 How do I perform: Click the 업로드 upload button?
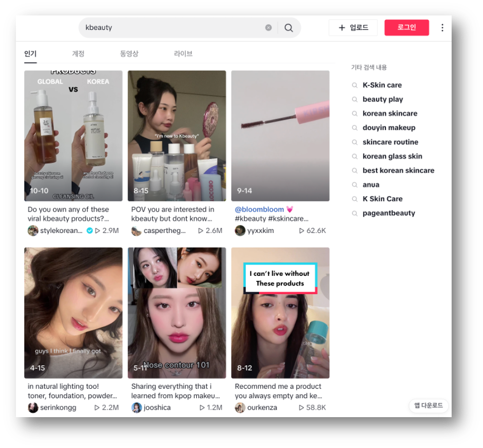[x=353, y=28]
